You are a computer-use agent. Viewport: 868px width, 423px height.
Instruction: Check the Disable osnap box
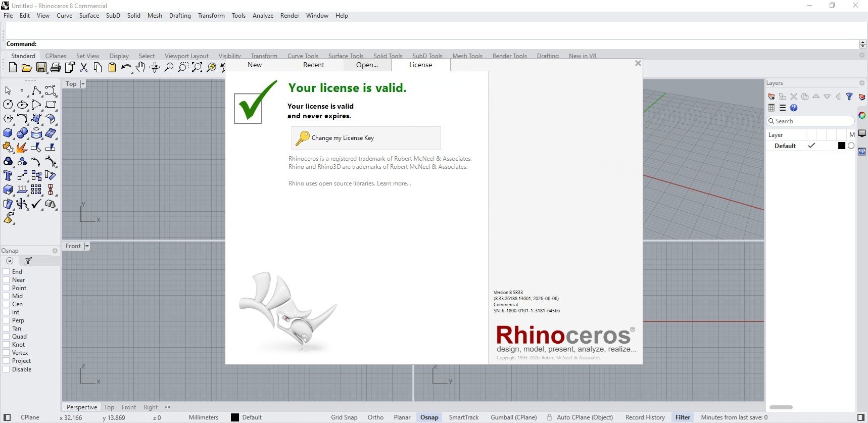tap(7, 369)
